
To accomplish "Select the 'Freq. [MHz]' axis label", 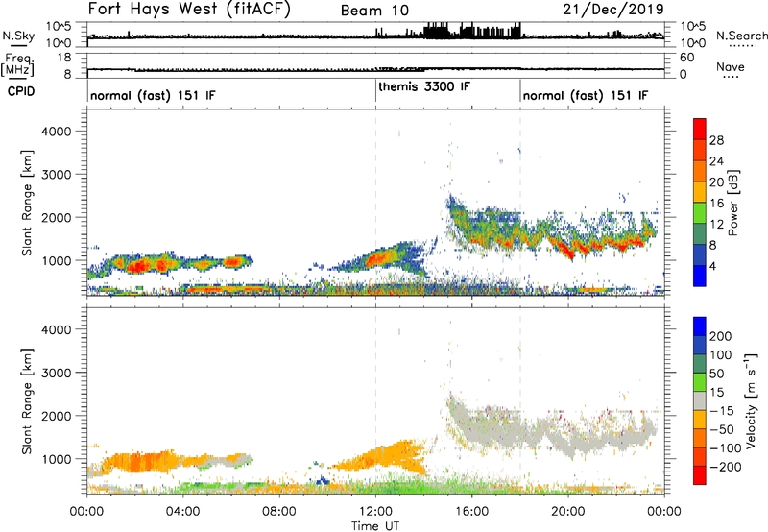I will tap(17, 64).
